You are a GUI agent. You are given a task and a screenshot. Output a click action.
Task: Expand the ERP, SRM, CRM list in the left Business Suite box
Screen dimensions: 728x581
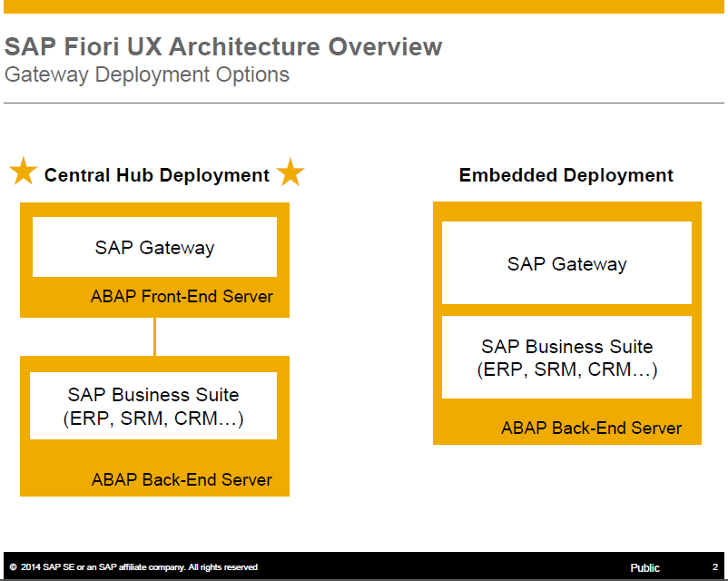(x=152, y=416)
